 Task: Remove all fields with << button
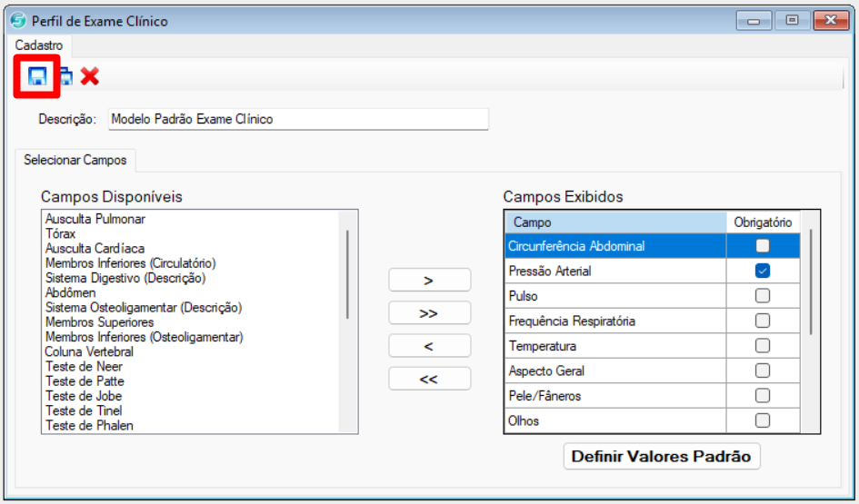point(429,379)
